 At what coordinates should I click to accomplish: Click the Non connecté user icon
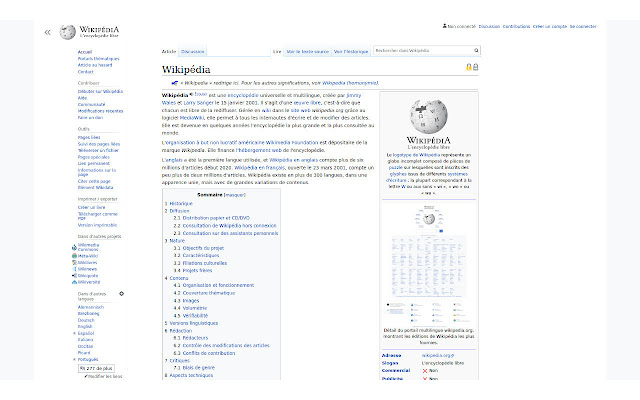[444, 26]
